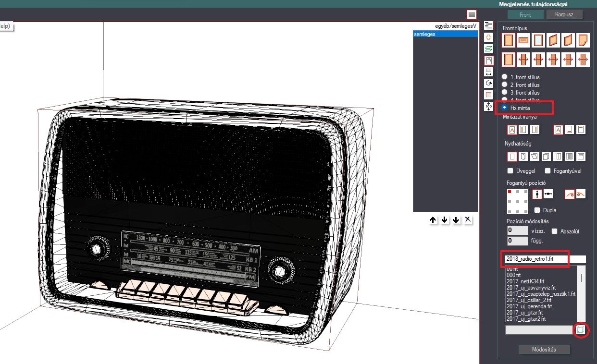Click the rotate icon in vertical toolbar
Screen dimensions: 597x364
[489, 83]
